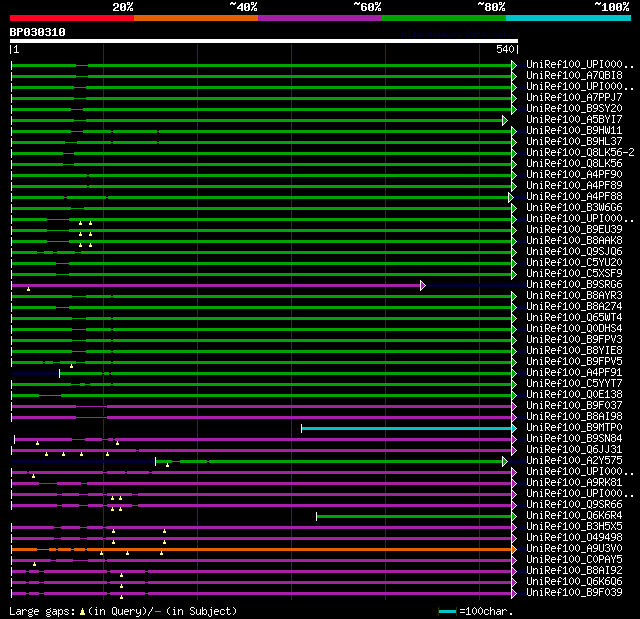Click the yellow gap marker under B9F039 row
Viewport: 640px width, 619px height.
coord(121,597)
